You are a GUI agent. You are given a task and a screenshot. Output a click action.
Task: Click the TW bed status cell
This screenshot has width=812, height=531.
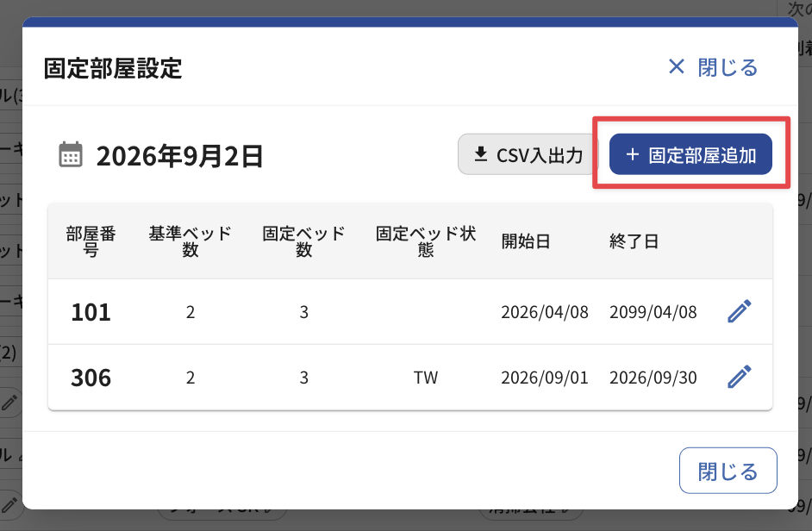pyautogui.click(x=426, y=378)
